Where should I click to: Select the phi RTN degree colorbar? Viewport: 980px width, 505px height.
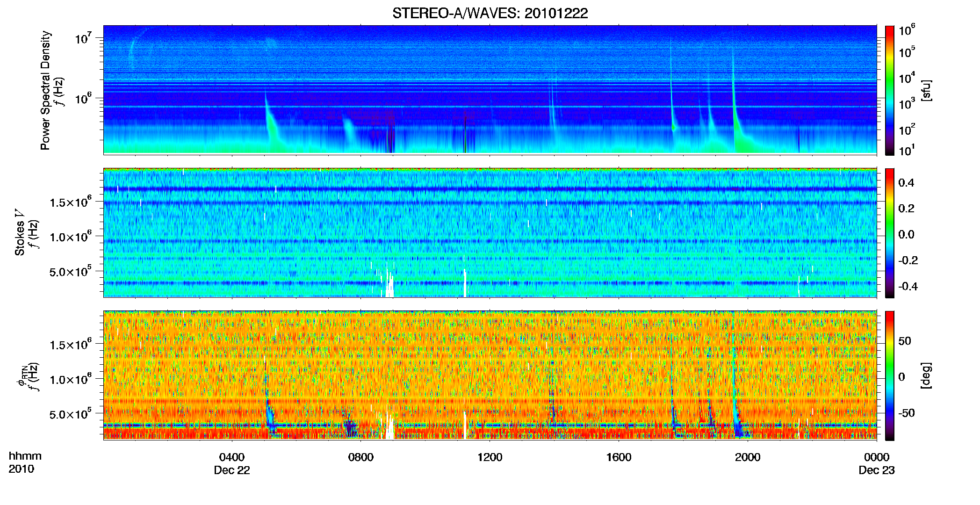click(x=889, y=375)
